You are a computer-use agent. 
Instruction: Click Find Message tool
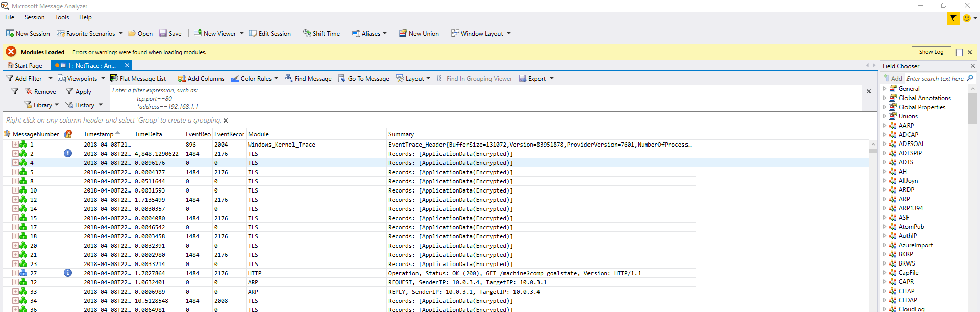(308, 78)
